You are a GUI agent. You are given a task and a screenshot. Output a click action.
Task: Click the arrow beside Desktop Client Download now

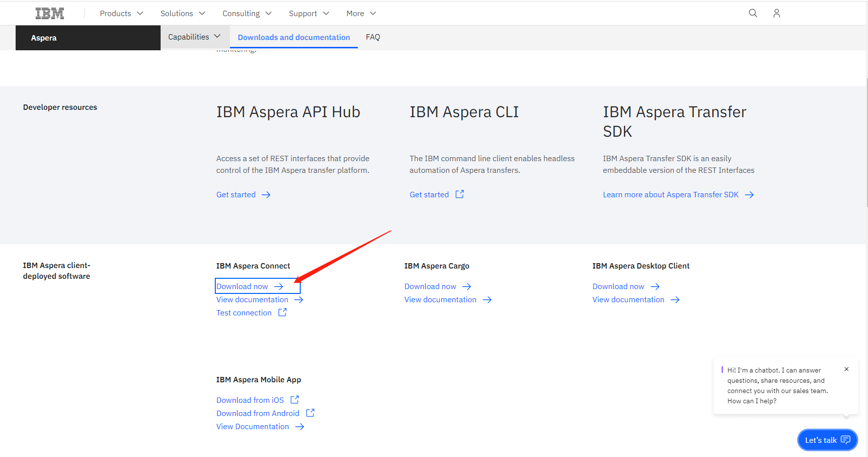pyautogui.click(x=655, y=287)
